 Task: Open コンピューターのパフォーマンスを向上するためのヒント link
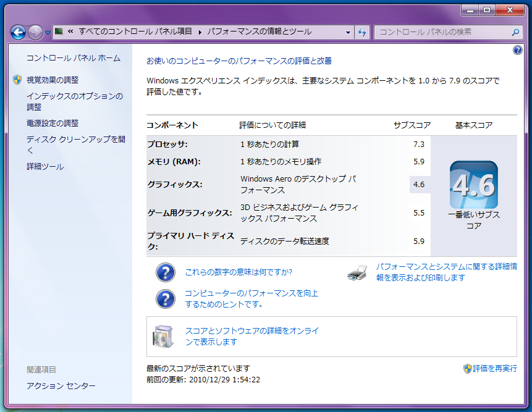(251, 298)
